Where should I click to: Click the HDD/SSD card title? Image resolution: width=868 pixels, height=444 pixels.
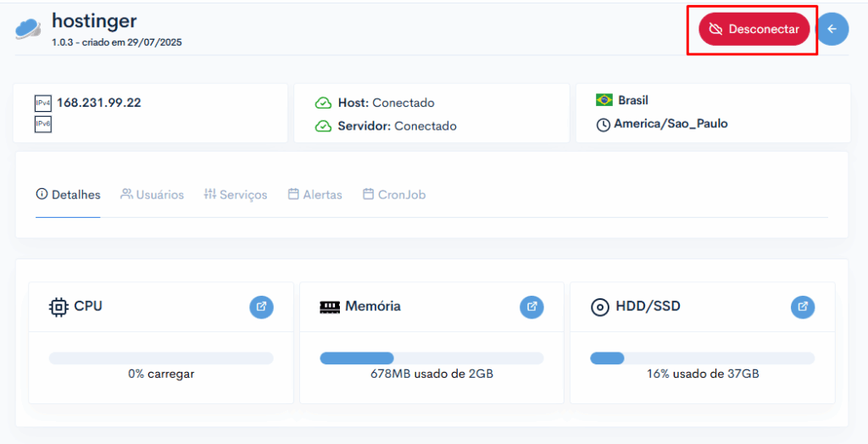tap(648, 306)
